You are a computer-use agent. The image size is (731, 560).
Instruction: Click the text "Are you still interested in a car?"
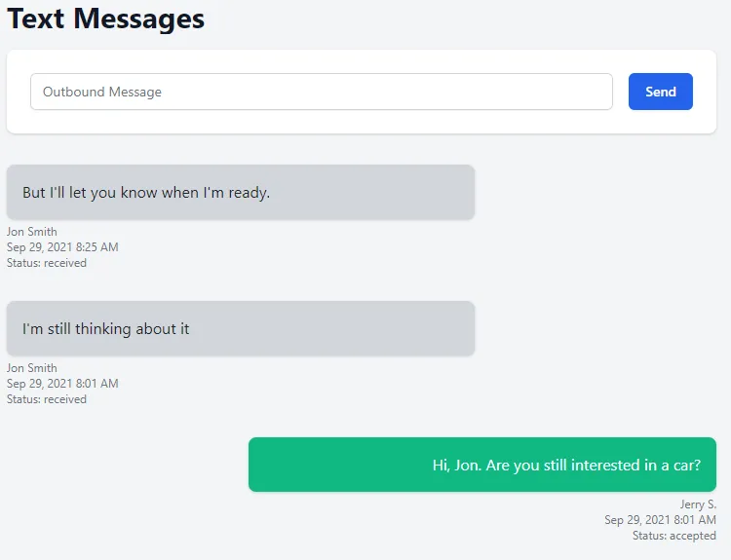click(593, 466)
